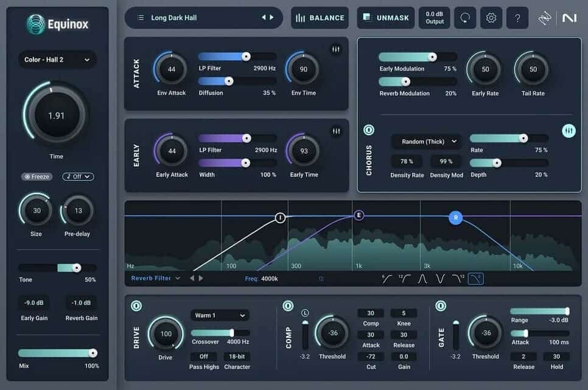This screenshot has height=390, width=588.
Task: Open the Color - Hall 2 dropdown
Action: pos(57,60)
